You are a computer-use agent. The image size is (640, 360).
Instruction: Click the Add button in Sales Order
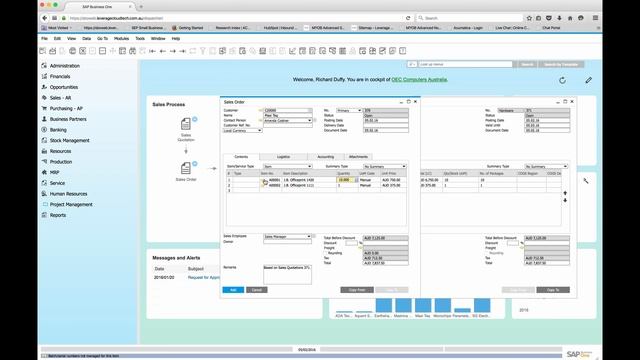(x=233, y=290)
